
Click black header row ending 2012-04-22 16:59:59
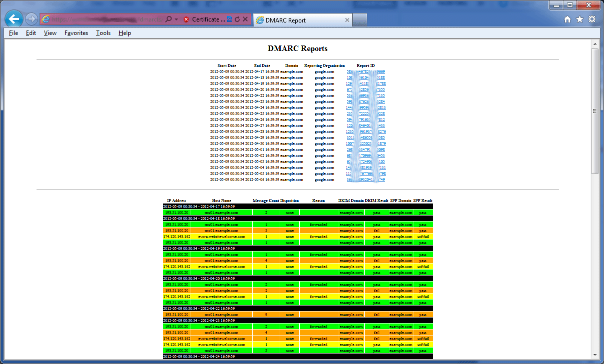(x=298, y=308)
